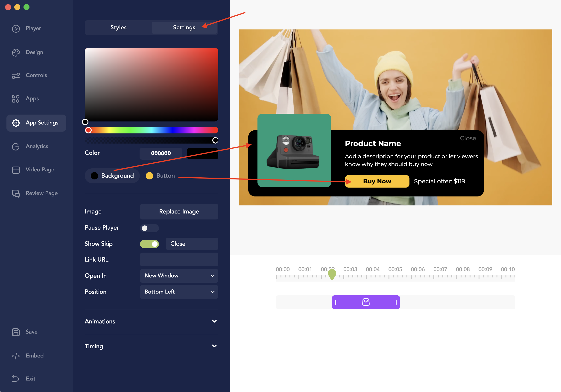
Task: Go to Player menu item
Action: 33,28
